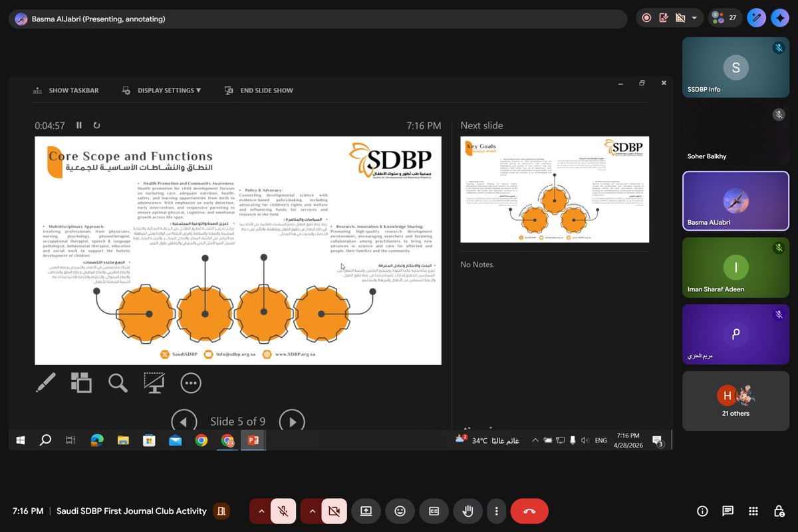
Task: Open the more options menu
Action: (496, 511)
